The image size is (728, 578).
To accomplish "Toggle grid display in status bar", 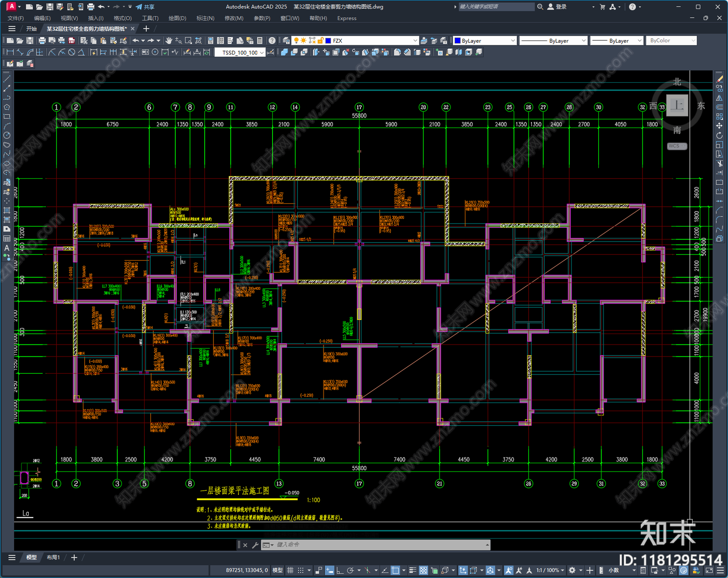I will (x=290, y=570).
